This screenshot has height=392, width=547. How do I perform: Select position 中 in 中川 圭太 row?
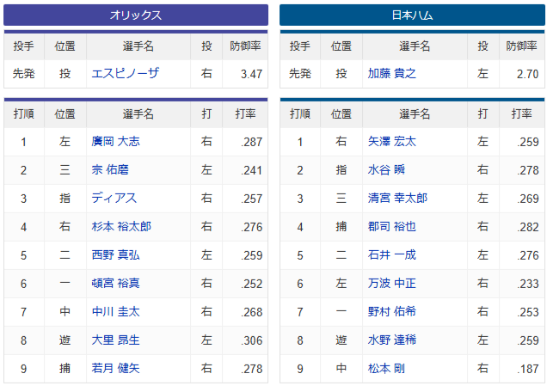point(65,311)
